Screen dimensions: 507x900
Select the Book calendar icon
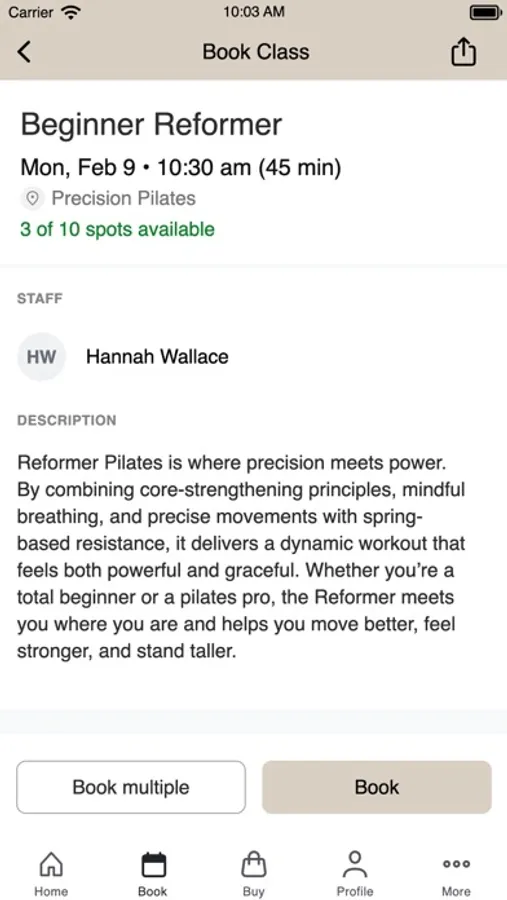pyautogui.click(x=153, y=864)
